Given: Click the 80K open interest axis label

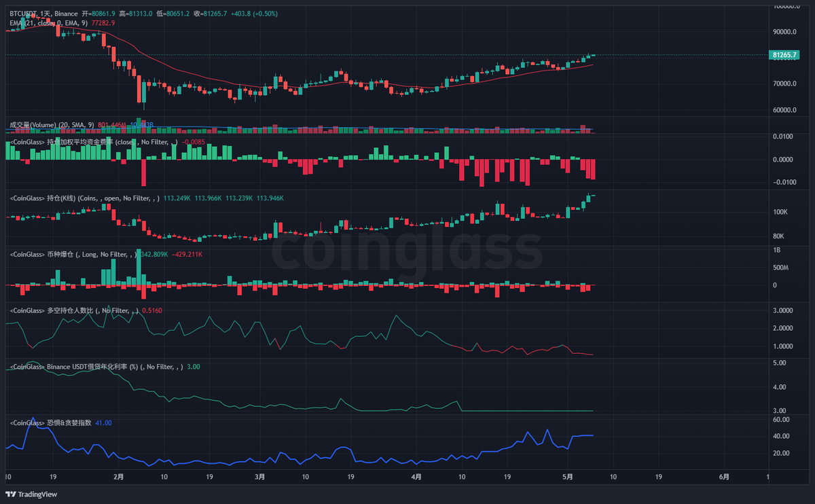Looking at the screenshot, I should (x=780, y=236).
